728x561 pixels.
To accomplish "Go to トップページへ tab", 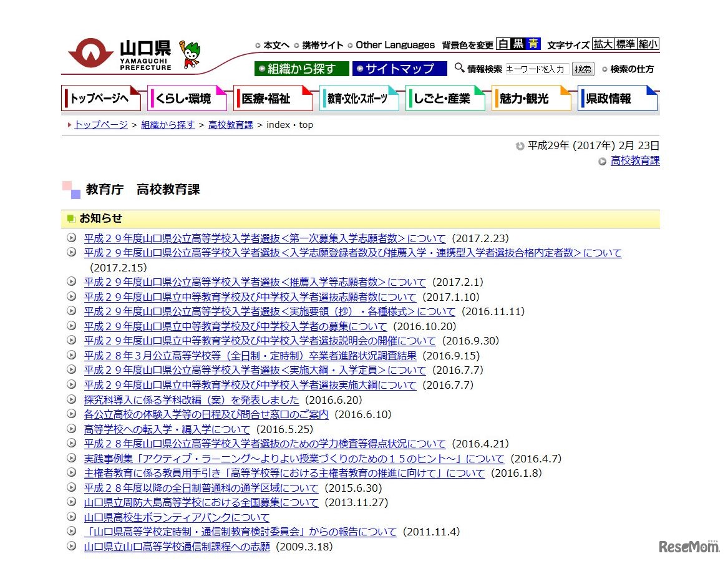I will [101, 98].
